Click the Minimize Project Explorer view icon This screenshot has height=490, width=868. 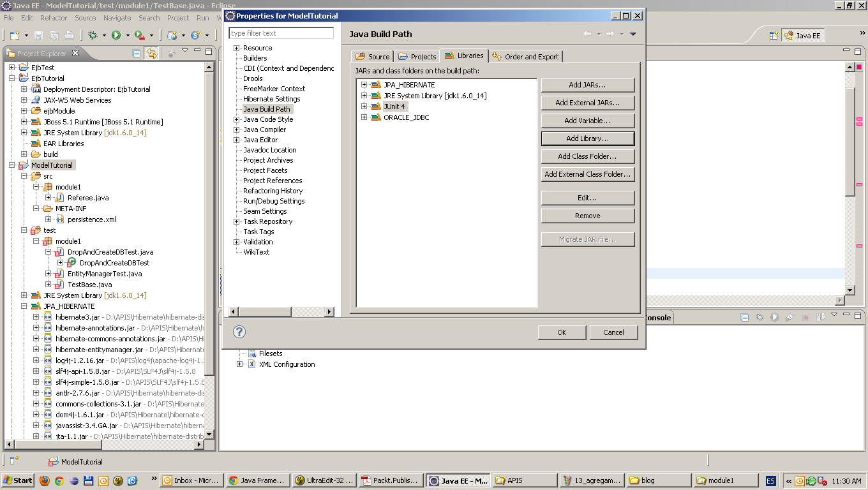[x=197, y=52]
